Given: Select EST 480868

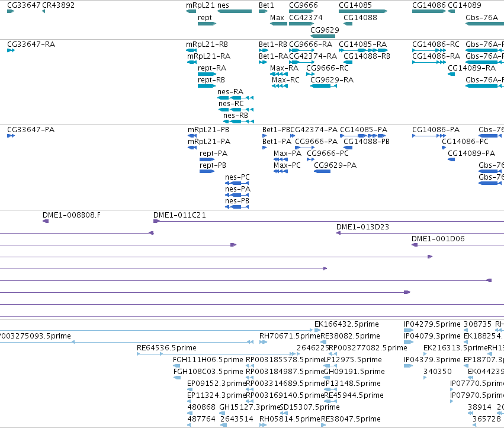Looking at the screenshot, I should [201, 407].
